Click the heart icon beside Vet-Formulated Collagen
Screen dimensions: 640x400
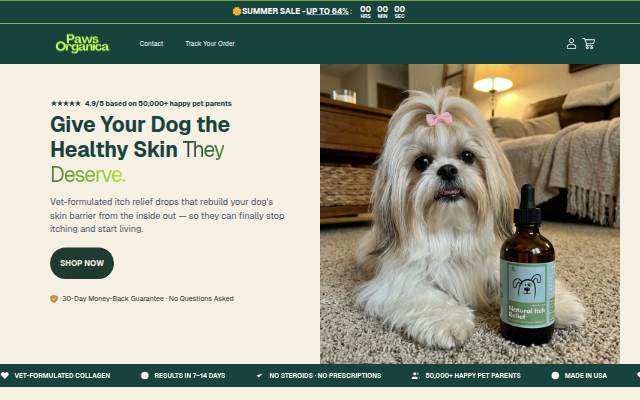[x=5, y=376]
